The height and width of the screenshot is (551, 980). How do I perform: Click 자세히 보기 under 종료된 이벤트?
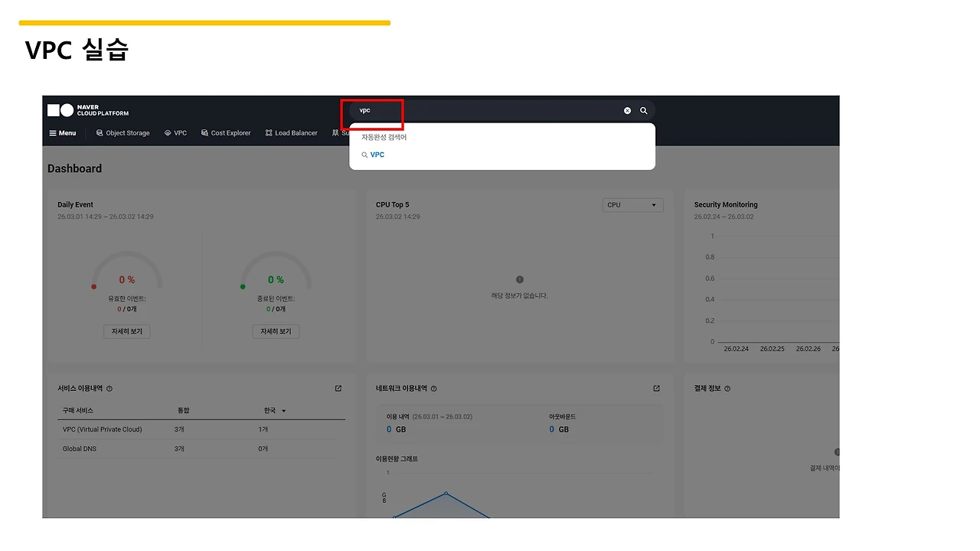[276, 331]
